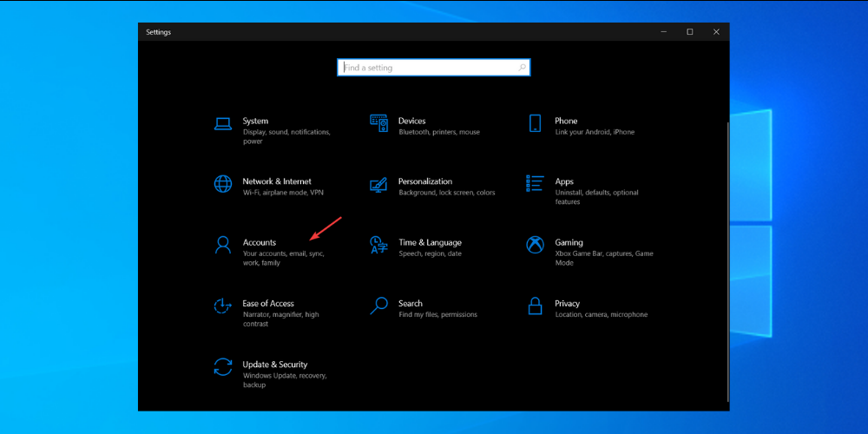
Task: Click the Devices keyboard-and-speaker icon
Action: [379, 123]
